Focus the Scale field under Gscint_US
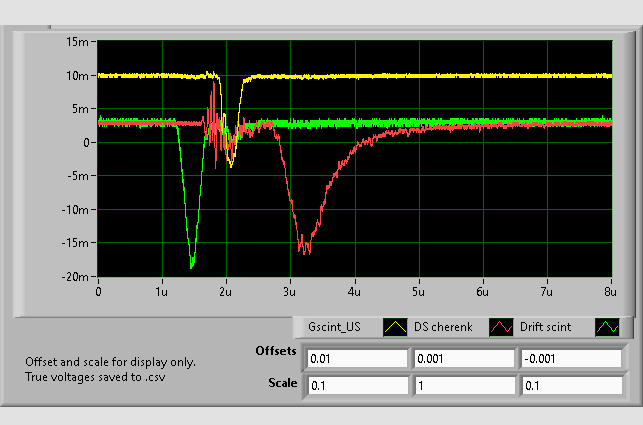Image resolution: width=643 pixels, height=425 pixels. point(357,385)
